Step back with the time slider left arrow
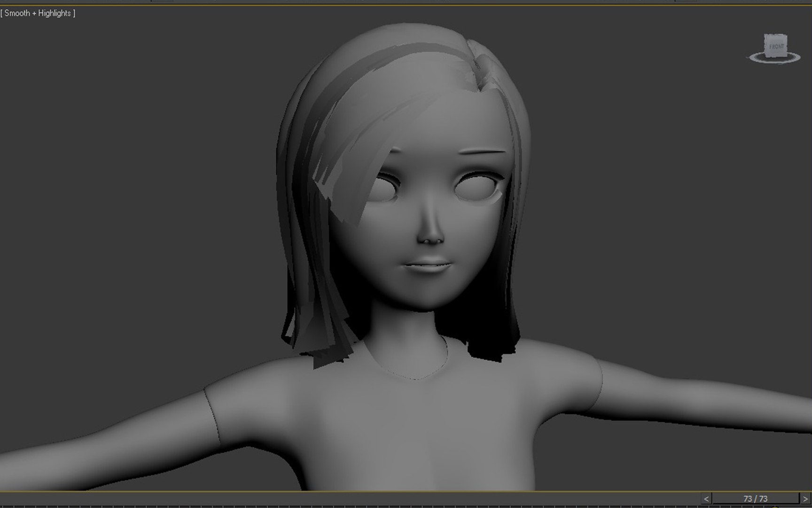 (x=706, y=498)
